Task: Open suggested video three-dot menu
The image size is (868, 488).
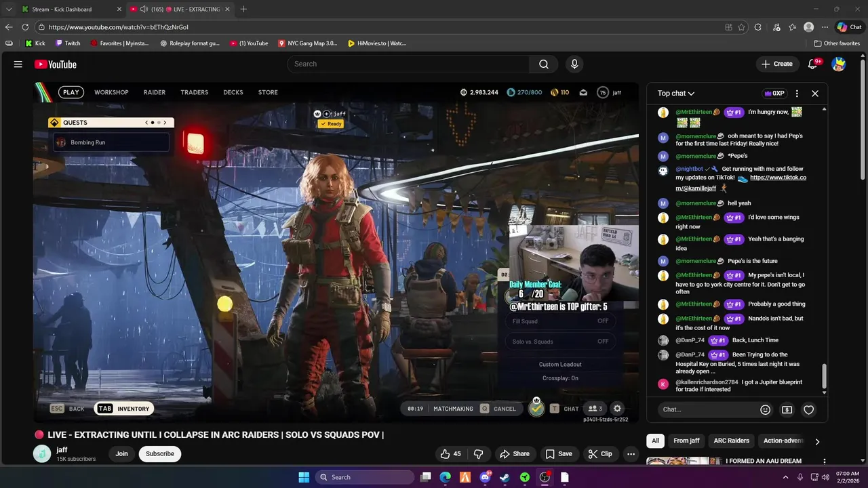Action: pos(825,462)
